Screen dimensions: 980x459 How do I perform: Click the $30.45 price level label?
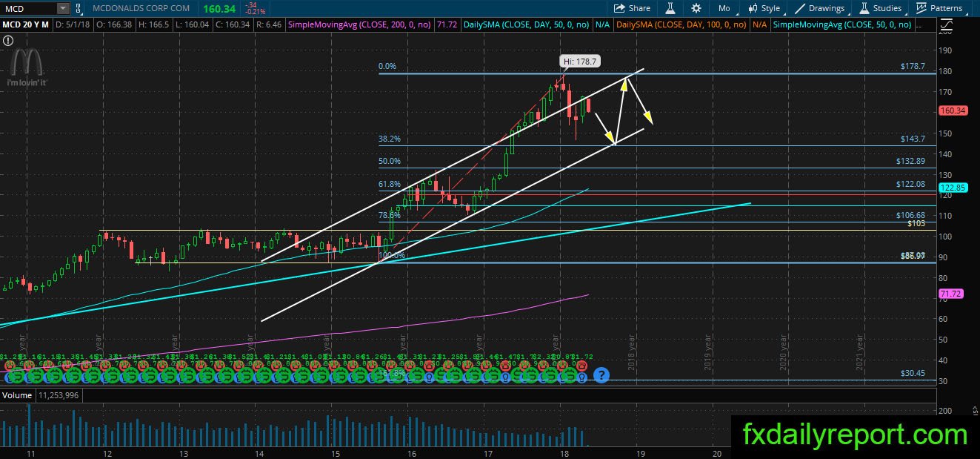click(913, 374)
